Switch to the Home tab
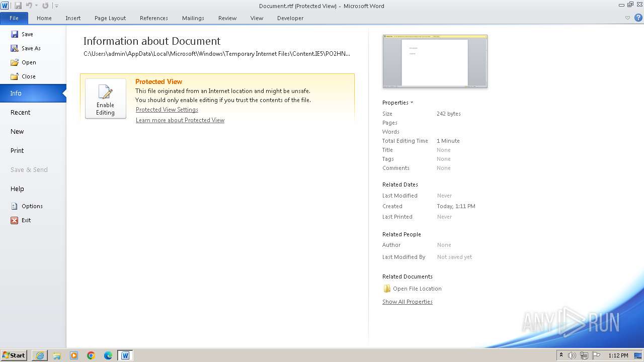This screenshot has width=644, height=362. (44, 18)
